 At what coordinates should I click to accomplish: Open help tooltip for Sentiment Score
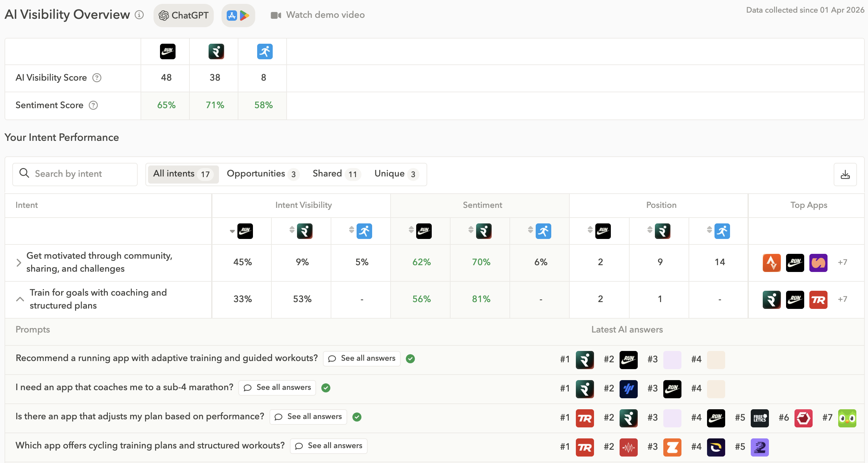pyautogui.click(x=93, y=106)
